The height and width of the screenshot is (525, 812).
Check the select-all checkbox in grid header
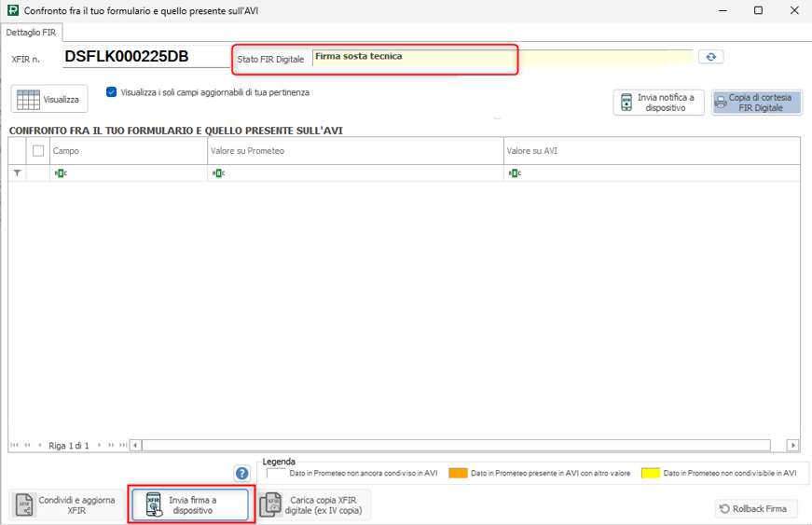38,150
